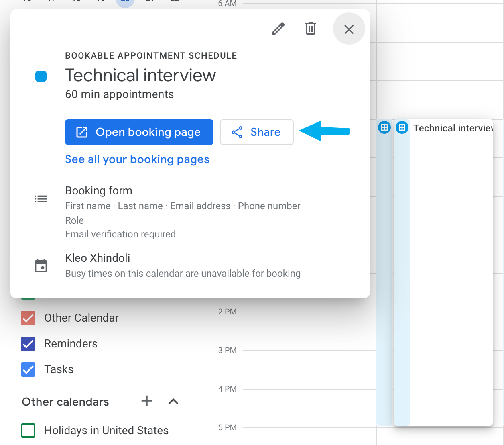Collapse the Other calendars section
The width and height of the screenshot is (504, 445).
(x=173, y=401)
